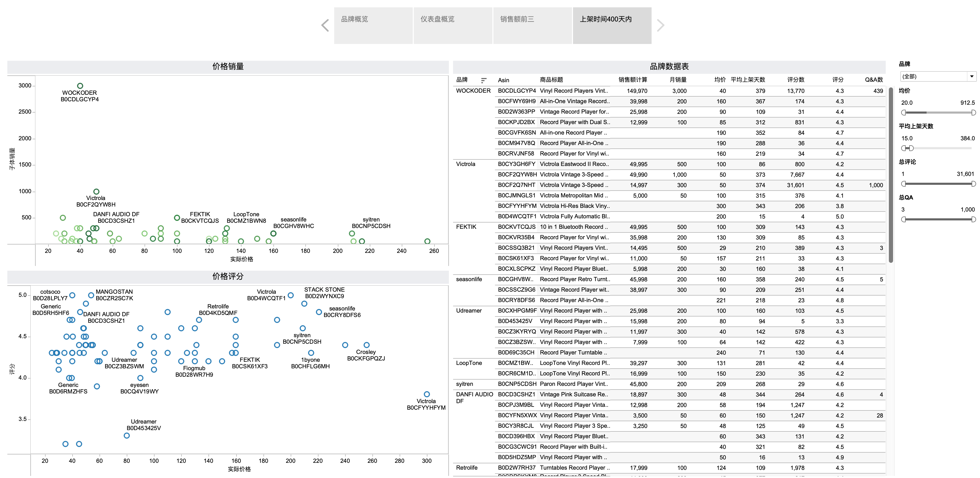Go to previous dashboard tab arrow
The width and height of the screenshot is (980, 478).
click(325, 25)
